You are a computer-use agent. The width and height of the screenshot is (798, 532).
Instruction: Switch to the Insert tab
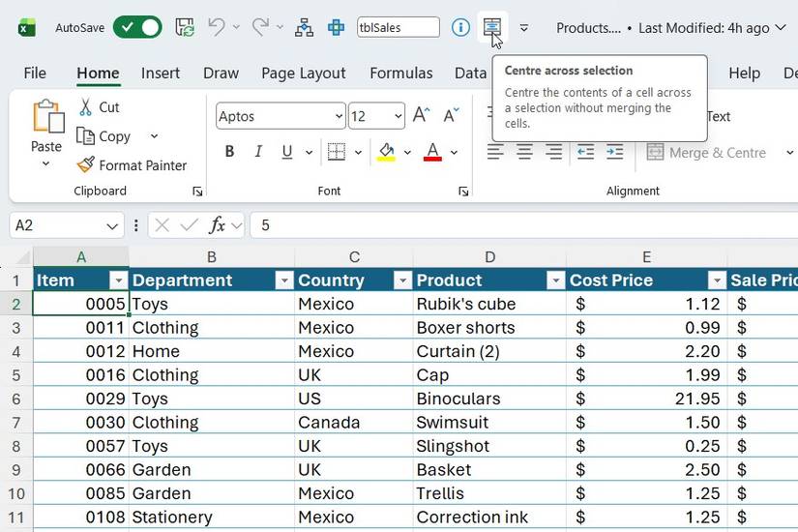[x=161, y=73]
